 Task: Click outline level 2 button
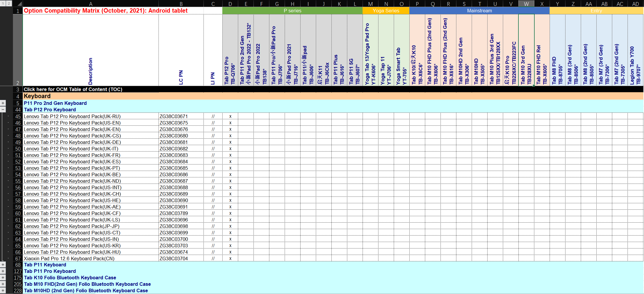[x=9, y=4]
